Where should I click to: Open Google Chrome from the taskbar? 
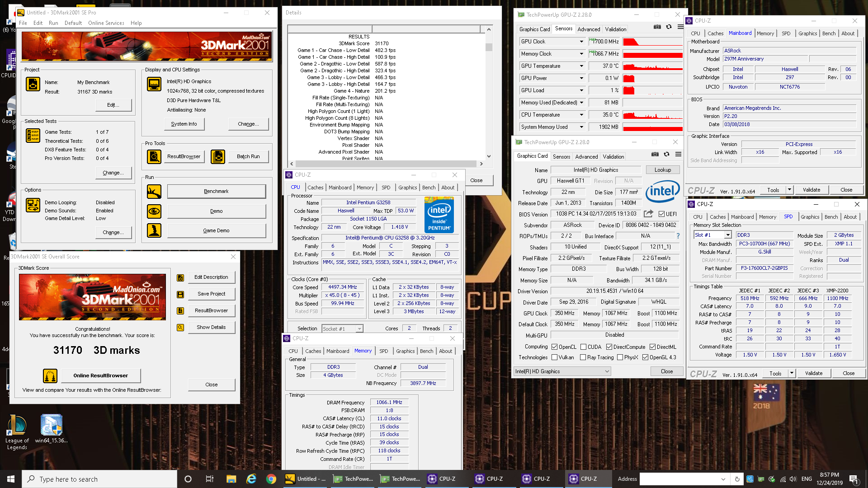coord(271,479)
